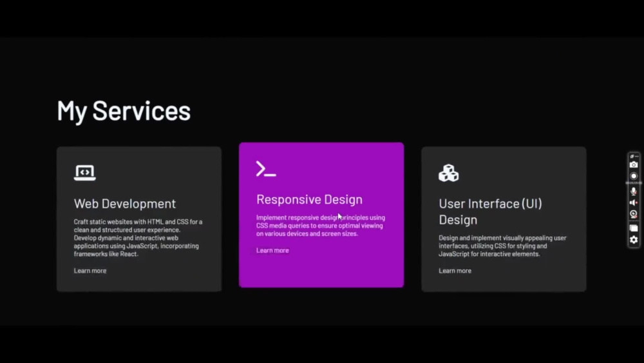Screen dimensions: 644x363
Task: Click the User Interface (UI) Design title
Action: coord(490,211)
